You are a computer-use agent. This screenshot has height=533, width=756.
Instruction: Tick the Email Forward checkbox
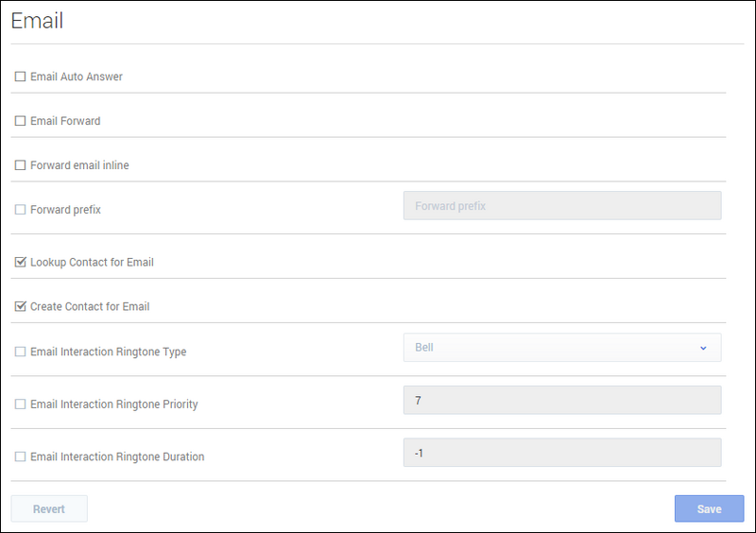pos(20,121)
